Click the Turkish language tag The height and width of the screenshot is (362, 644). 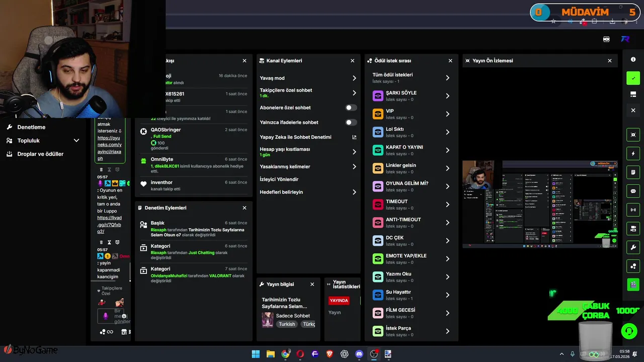(x=287, y=324)
